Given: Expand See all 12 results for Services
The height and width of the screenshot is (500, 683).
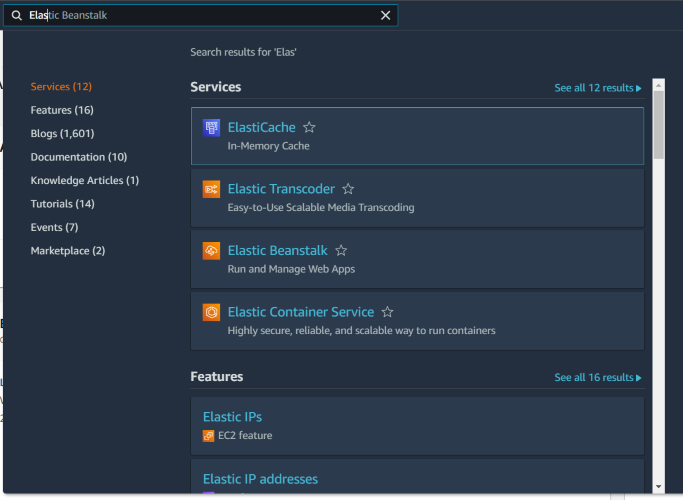Looking at the screenshot, I should (598, 88).
